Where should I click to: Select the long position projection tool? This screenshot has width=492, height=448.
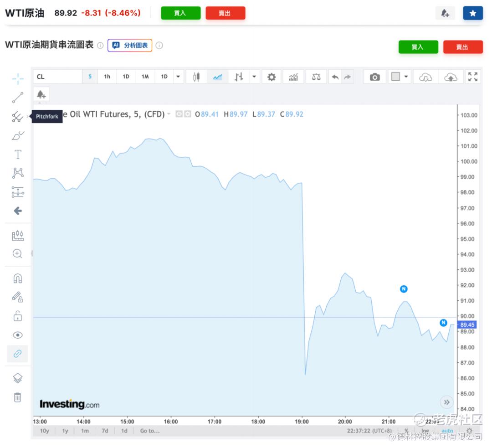(18, 192)
